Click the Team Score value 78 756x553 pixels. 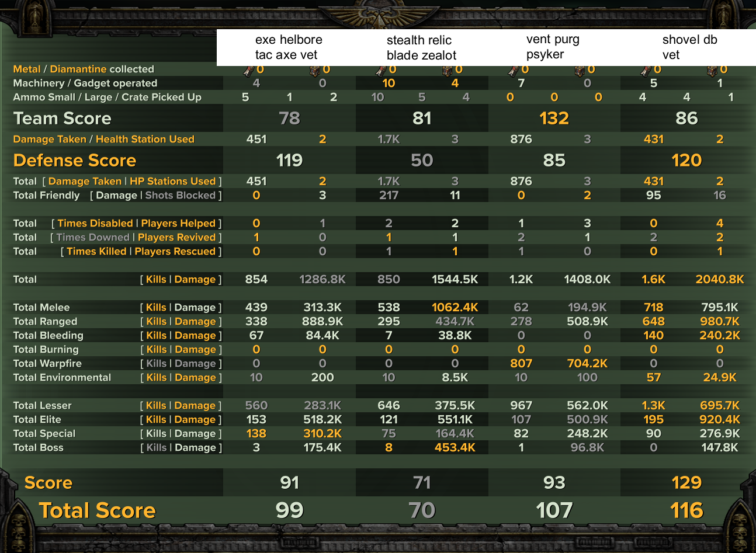tap(290, 119)
